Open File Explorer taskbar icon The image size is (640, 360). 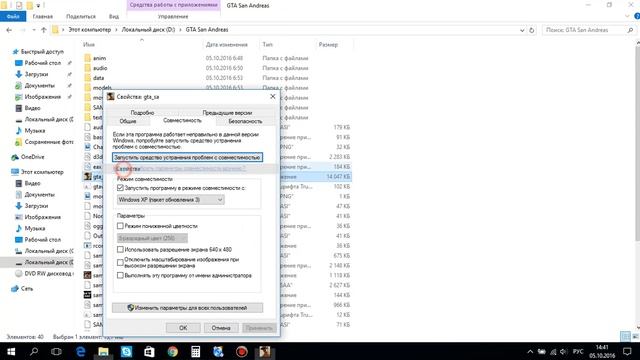(103, 351)
